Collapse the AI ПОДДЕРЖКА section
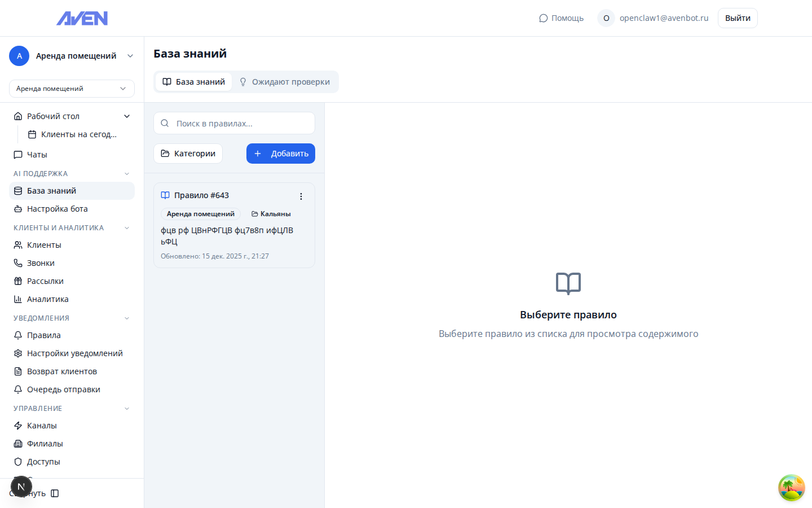This screenshot has height=508, width=812. pos(127,174)
